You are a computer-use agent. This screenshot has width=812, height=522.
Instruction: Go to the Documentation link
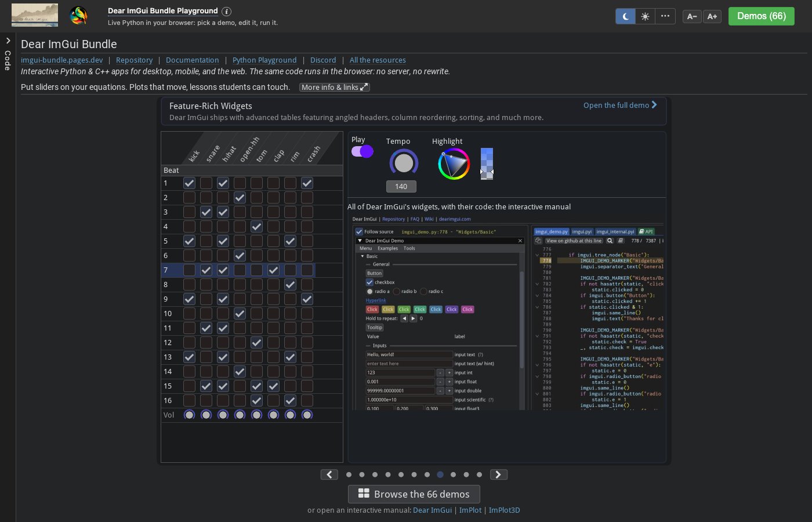193,60
